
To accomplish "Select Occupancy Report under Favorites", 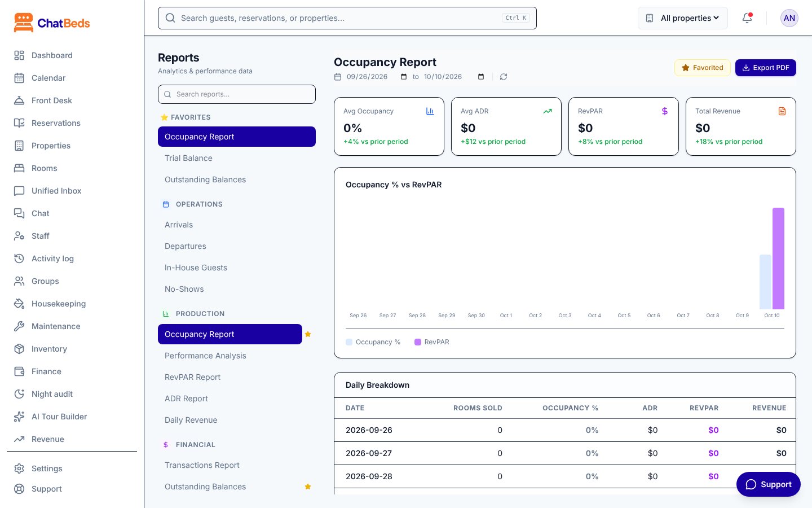I will tap(237, 137).
